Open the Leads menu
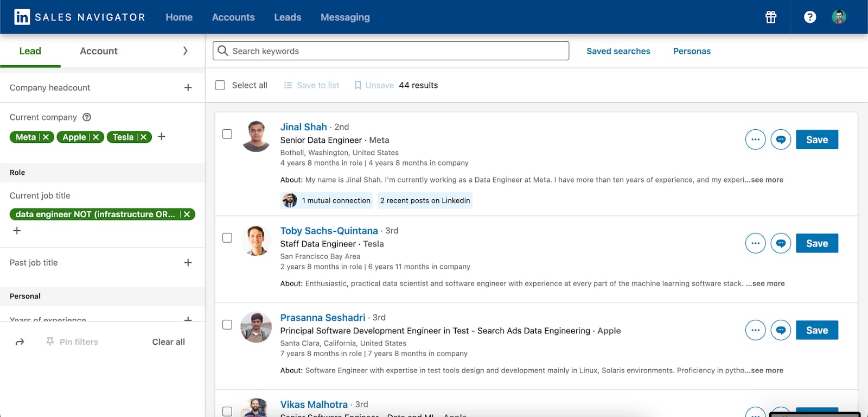Screen dimensions: 868x417 [x=288, y=17]
